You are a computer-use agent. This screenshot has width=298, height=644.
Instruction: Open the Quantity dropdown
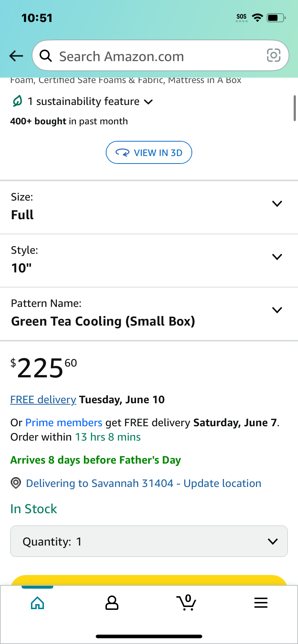click(x=149, y=541)
